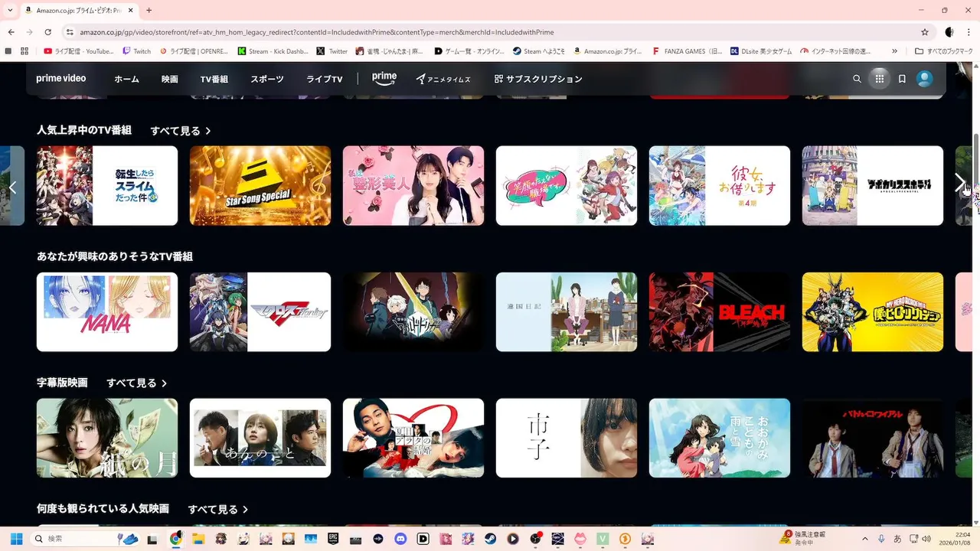Viewport: 980px width, 551px height.
Task: Open the ライブ配信 - YouTube bookmark
Action: tap(79, 51)
